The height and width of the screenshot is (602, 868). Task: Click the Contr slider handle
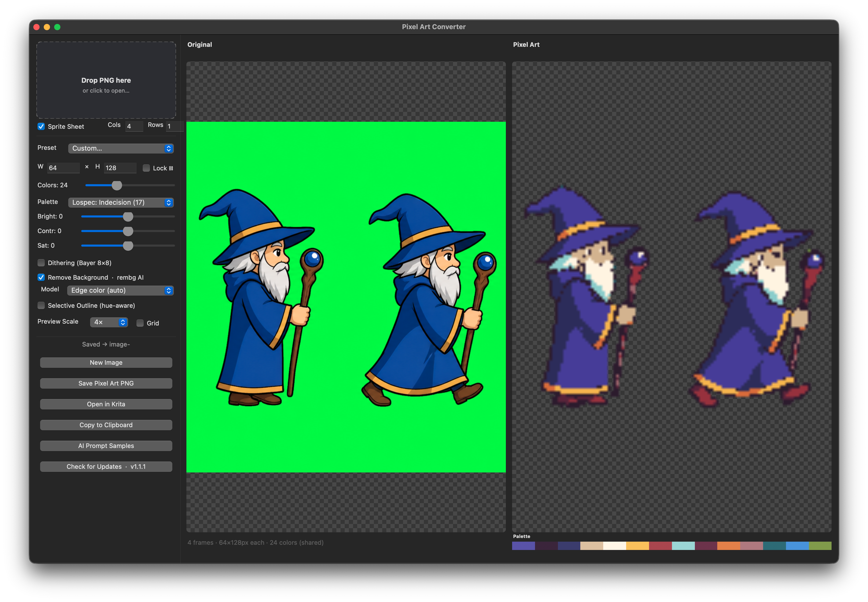point(128,231)
